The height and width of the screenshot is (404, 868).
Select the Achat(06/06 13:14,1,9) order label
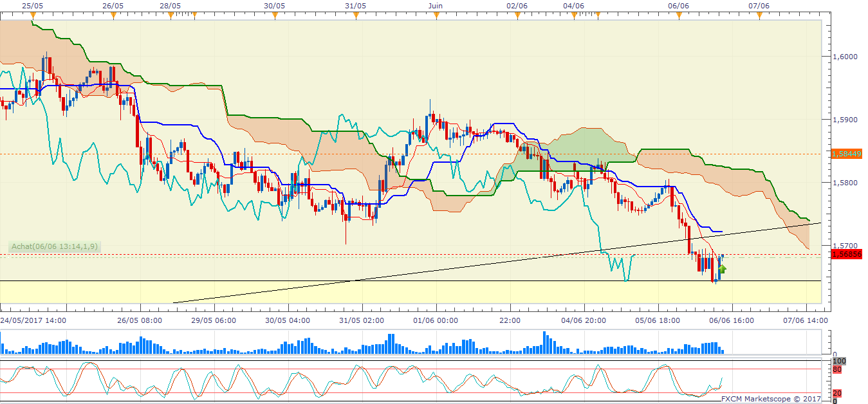(x=54, y=246)
